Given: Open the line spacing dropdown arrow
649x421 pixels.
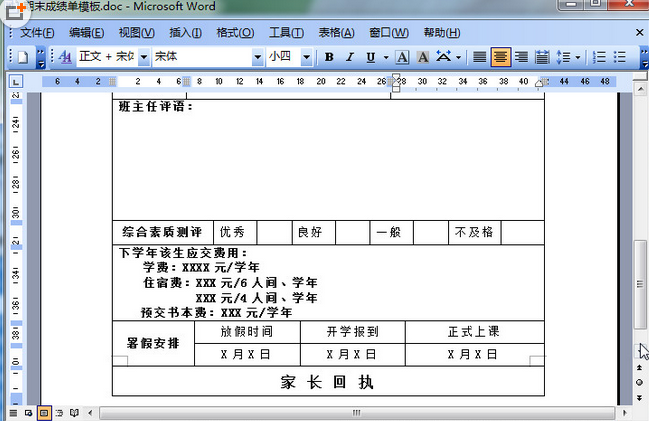Looking at the screenshot, I should pyautogui.click(x=578, y=57).
